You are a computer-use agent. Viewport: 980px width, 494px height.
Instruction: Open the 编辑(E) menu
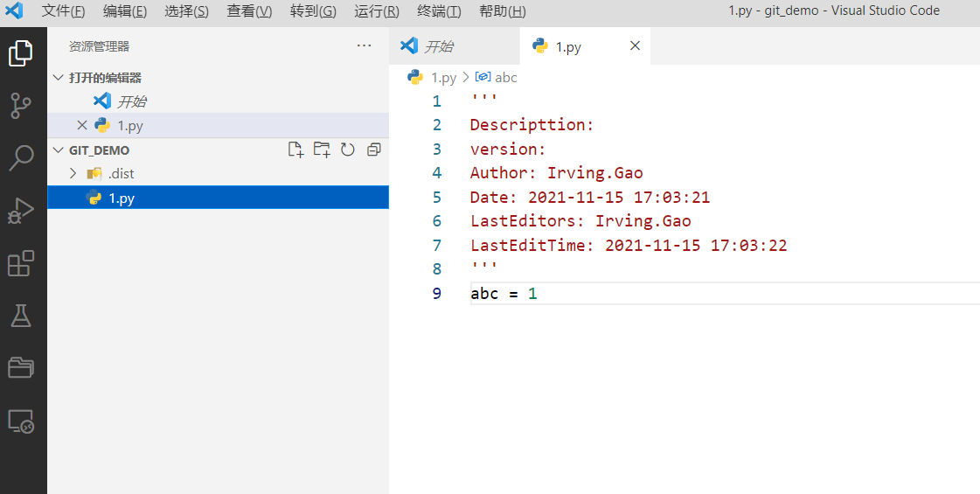point(125,11)
